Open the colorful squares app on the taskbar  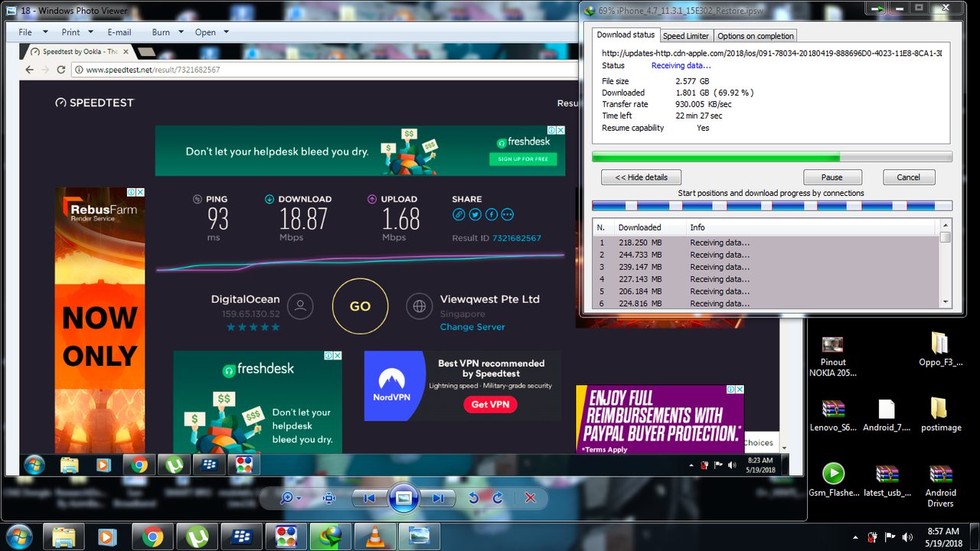tap(286, 536)
